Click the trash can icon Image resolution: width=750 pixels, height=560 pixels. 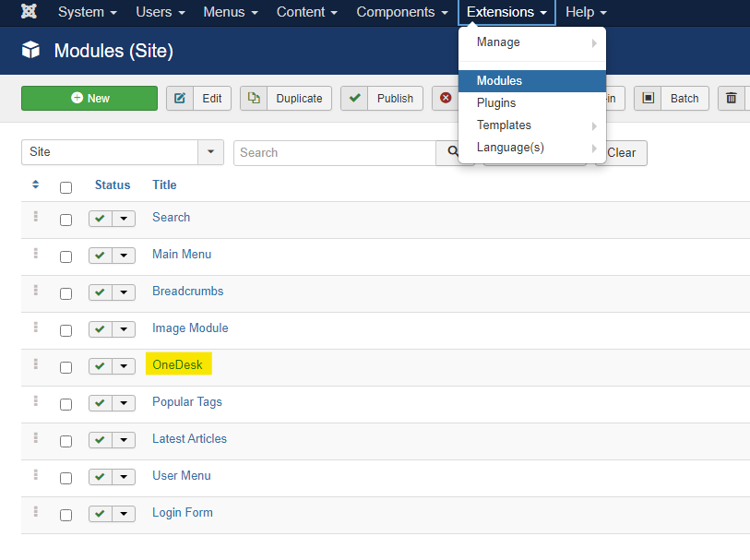coord(732,99)
